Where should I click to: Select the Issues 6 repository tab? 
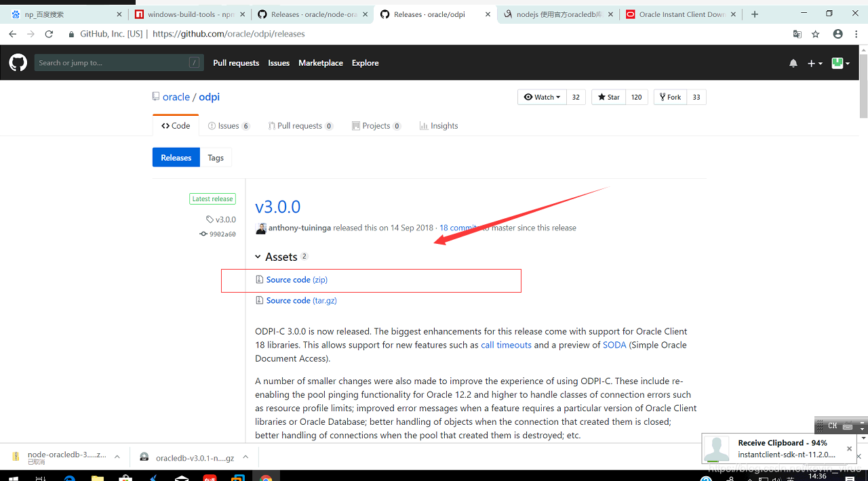[229, 126]
